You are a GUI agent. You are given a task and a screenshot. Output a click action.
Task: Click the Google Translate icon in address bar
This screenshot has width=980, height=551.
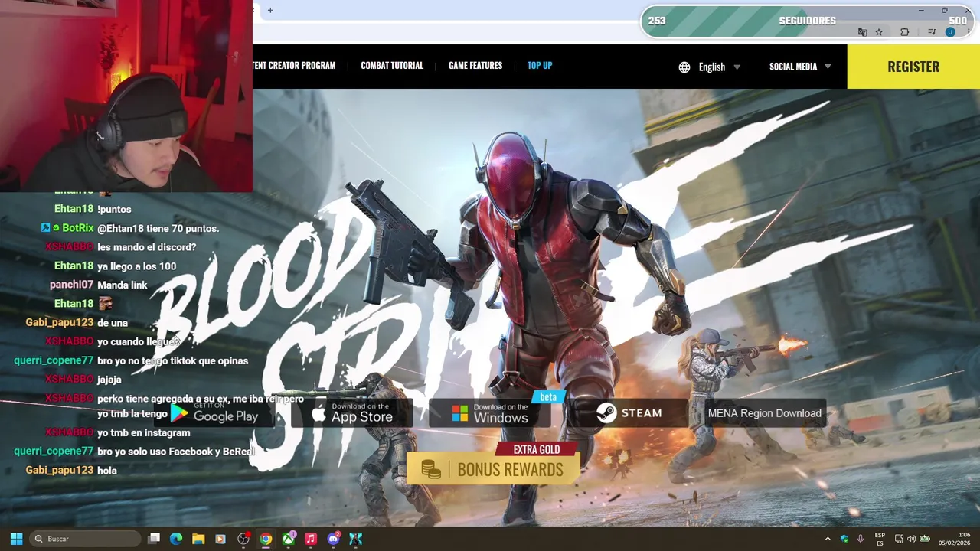[862, 32]
